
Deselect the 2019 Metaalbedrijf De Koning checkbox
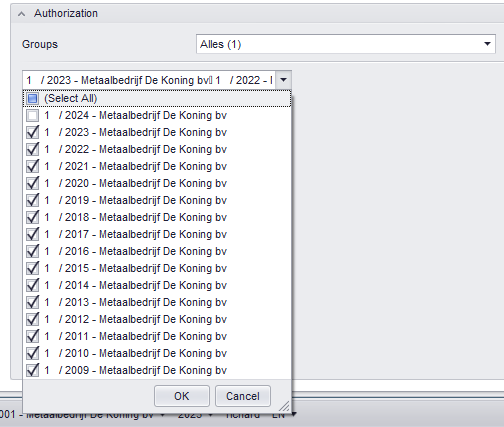[x=32, y=200]
